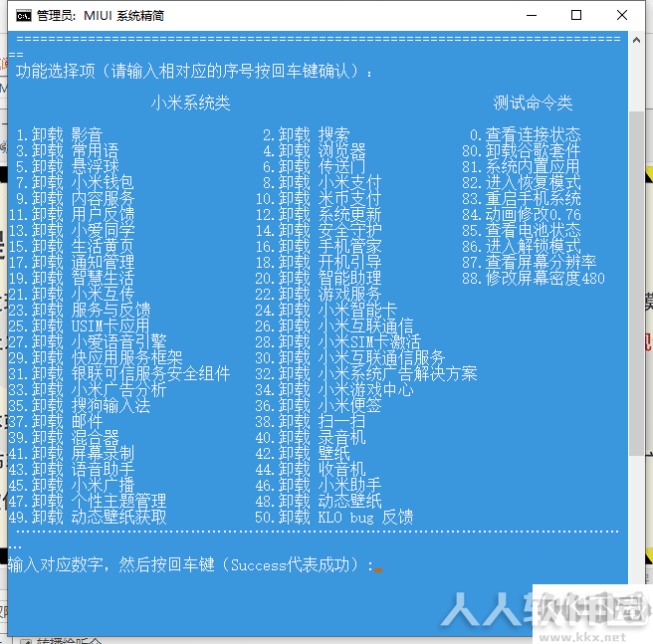Viewport: 653px width, 644px height.
Task: Select text '31. 卸载 银联可信服务安全组件'
Action: (x=119, y=373)
